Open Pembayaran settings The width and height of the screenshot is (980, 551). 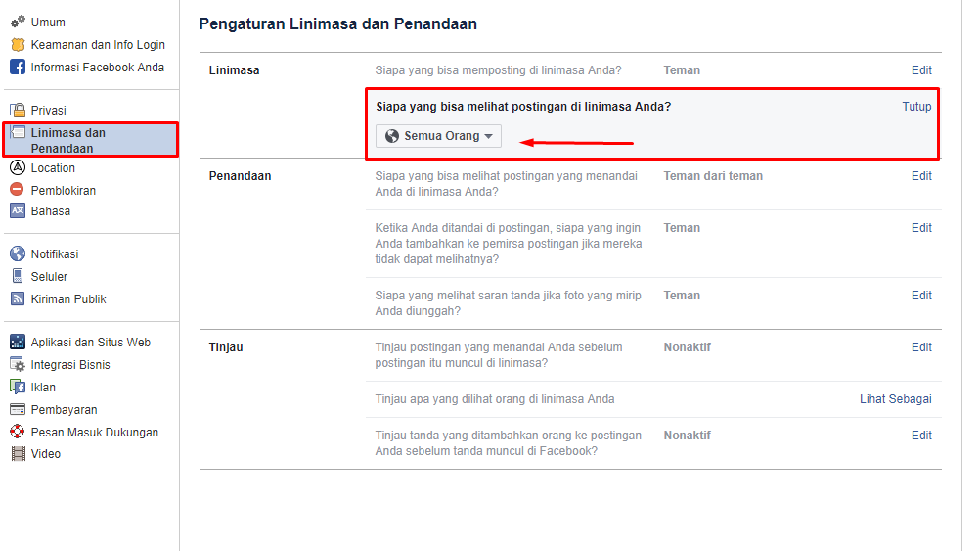coord(64,410)
